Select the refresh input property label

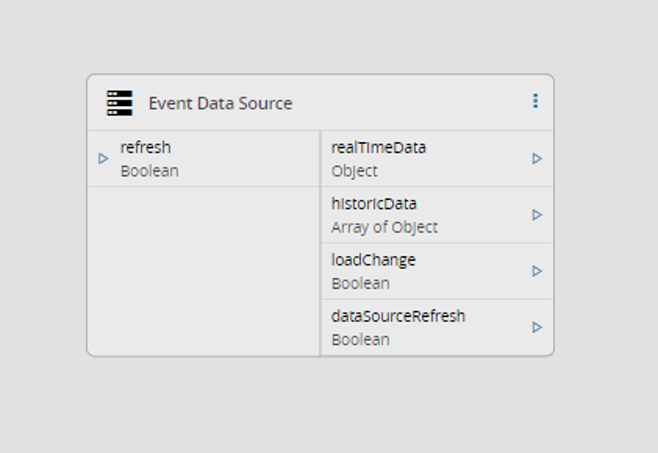[x=145, y=147]
